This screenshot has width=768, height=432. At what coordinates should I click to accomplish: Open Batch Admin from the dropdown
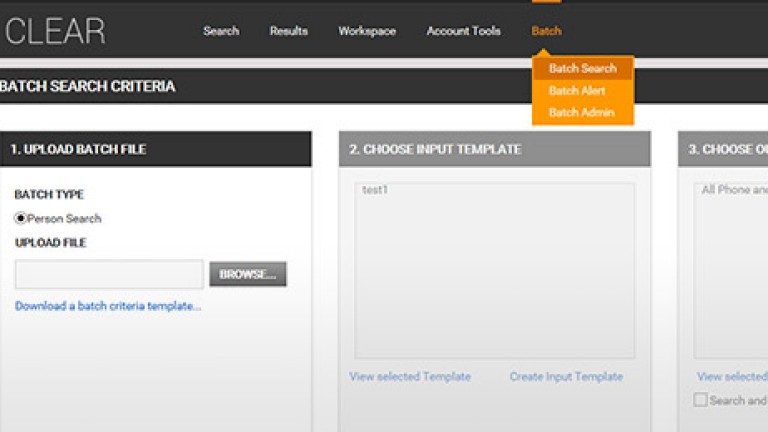581,113
